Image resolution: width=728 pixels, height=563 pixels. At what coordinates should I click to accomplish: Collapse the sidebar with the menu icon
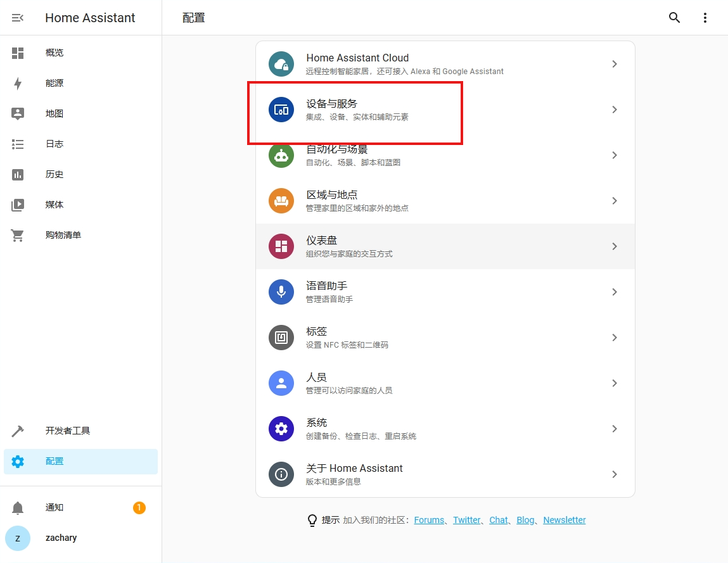click(18, 18)
